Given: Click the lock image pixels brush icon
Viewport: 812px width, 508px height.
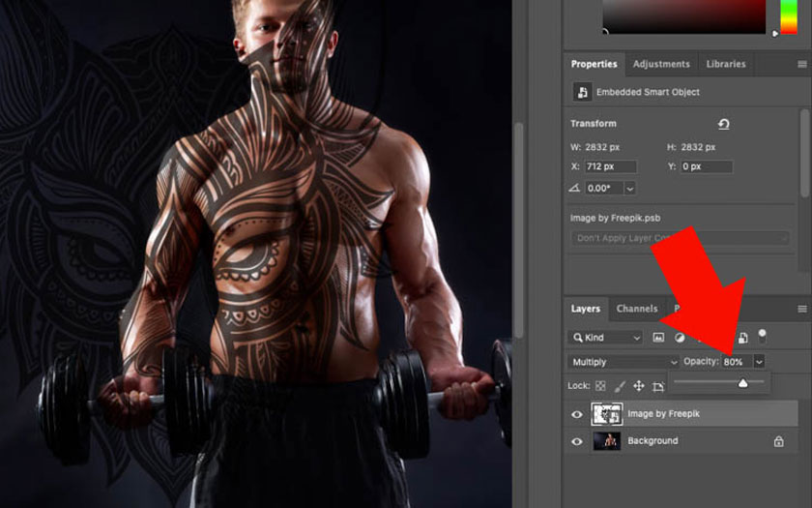Looking at the screenshot, I should pos(620,386).
